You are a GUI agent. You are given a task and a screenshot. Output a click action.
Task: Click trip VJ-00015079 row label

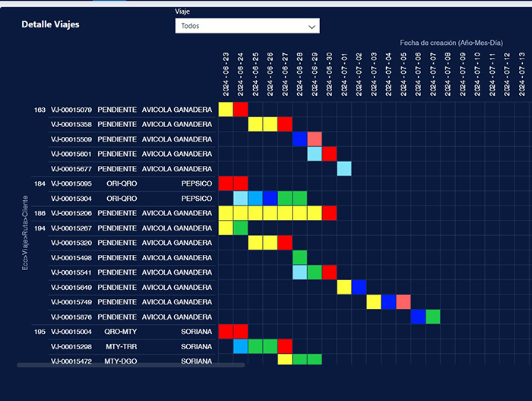tap(71, 110)
